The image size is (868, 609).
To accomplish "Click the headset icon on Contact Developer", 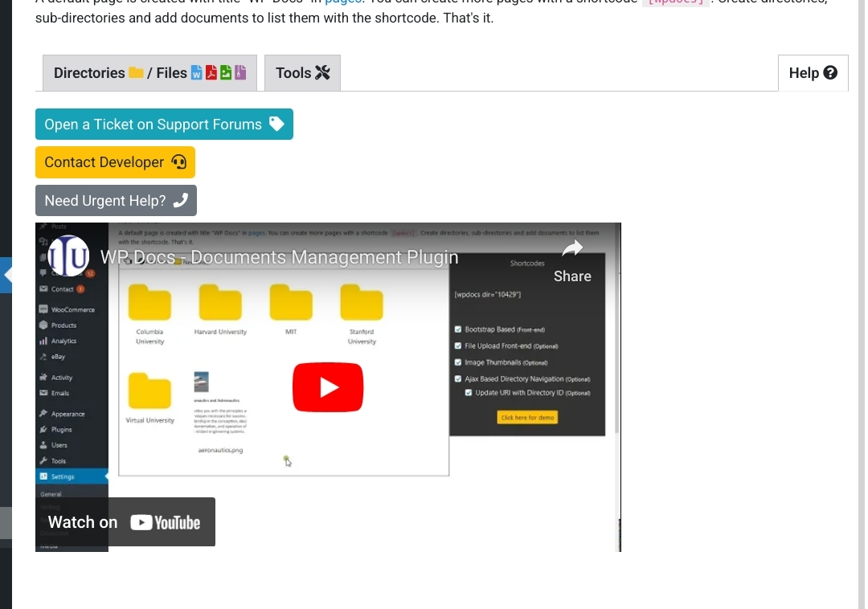I will coord(178,162).
